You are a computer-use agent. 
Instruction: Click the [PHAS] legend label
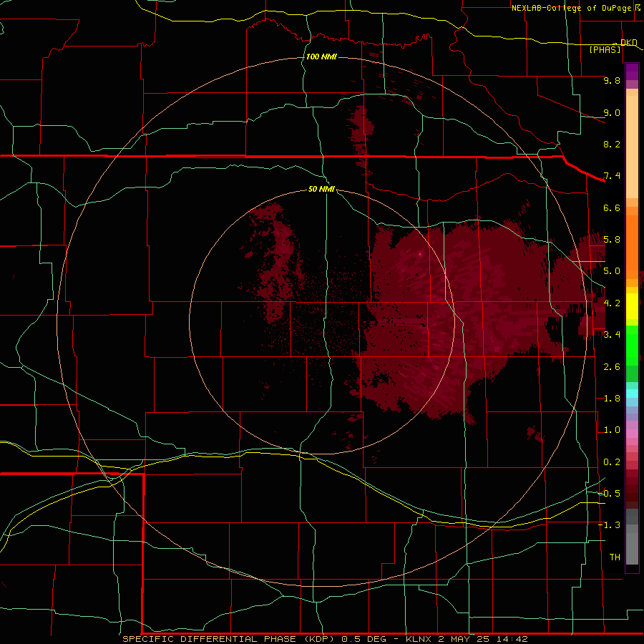click(x=605, y=49)
